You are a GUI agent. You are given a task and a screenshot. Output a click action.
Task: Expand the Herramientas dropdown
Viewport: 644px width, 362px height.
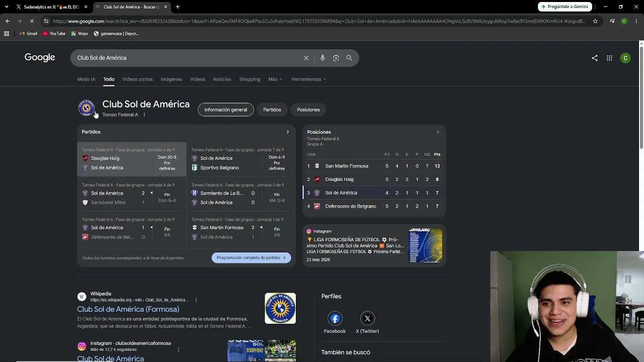(308, 79)
